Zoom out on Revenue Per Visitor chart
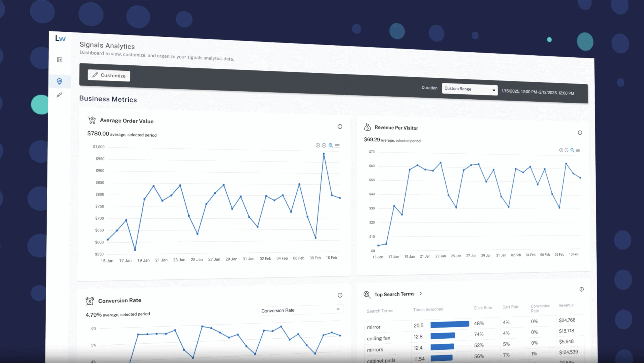Image resolution: width=644 pixels, height=363 pixels. [567, 150]
